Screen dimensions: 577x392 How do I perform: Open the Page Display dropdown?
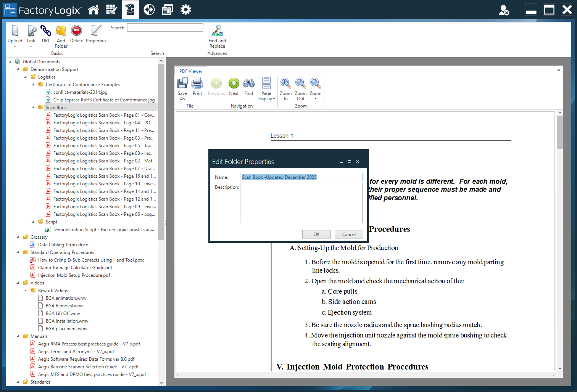[x=266, y=90]
